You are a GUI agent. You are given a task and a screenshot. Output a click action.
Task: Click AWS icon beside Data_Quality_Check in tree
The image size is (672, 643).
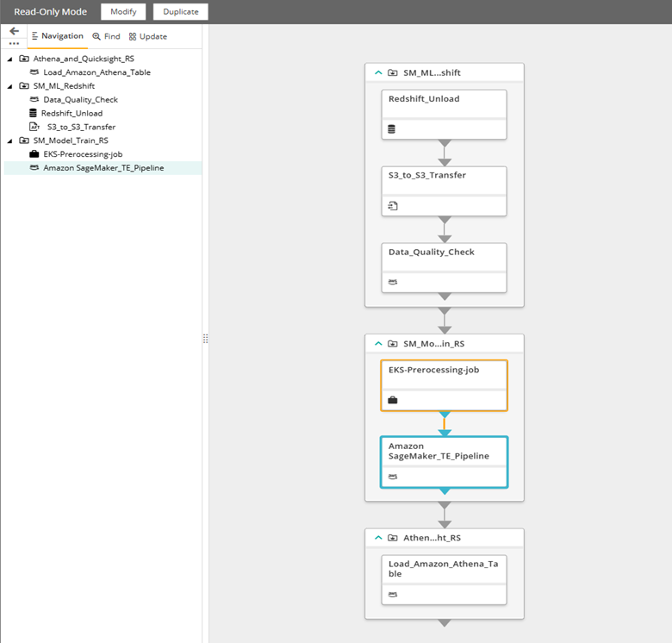coord(34,99)
